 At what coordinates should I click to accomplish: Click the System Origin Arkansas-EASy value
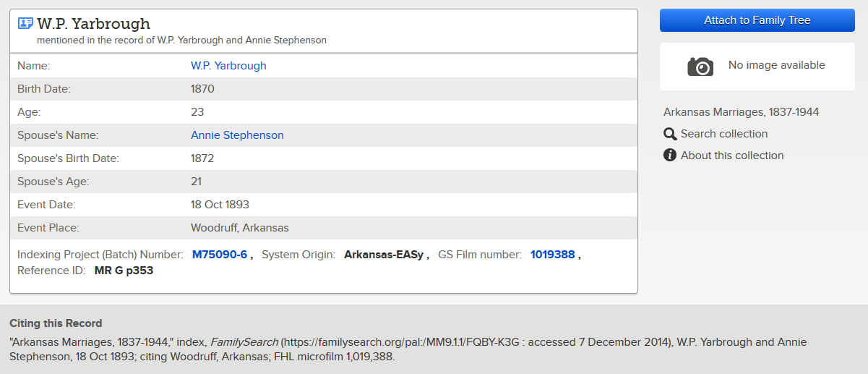tap(384, 255)
